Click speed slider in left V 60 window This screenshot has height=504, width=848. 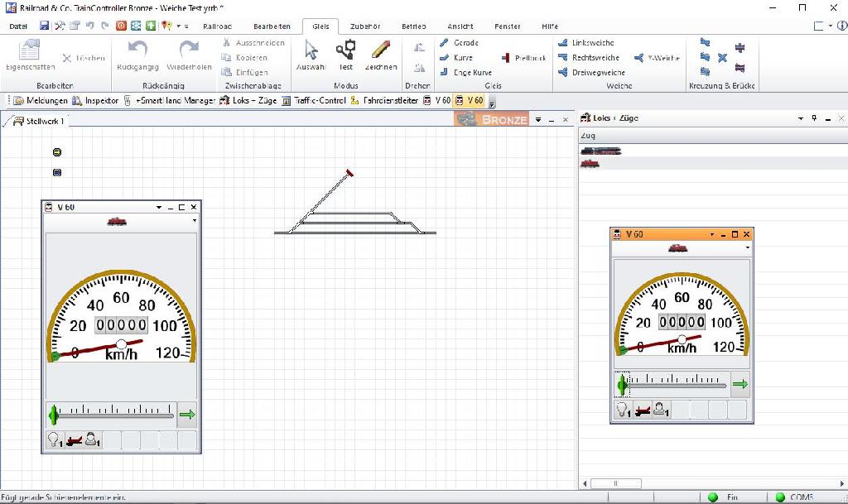pos(111,414)
